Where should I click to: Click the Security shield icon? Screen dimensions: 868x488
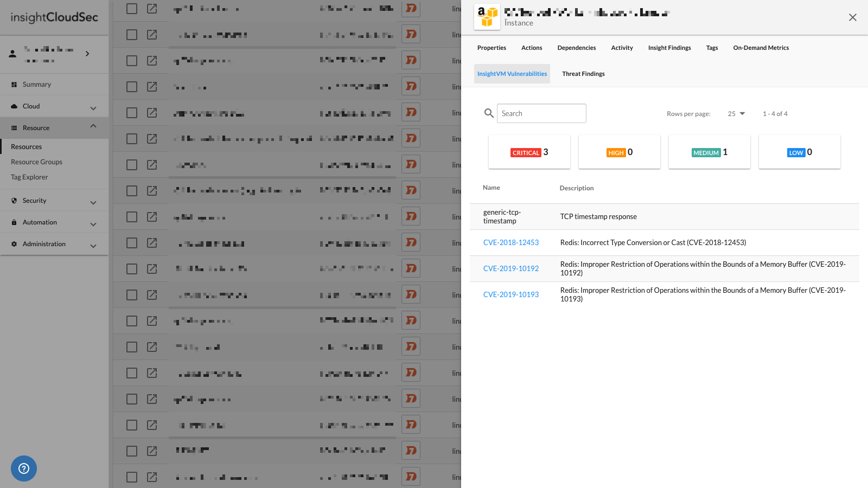(x=14, y=201)
